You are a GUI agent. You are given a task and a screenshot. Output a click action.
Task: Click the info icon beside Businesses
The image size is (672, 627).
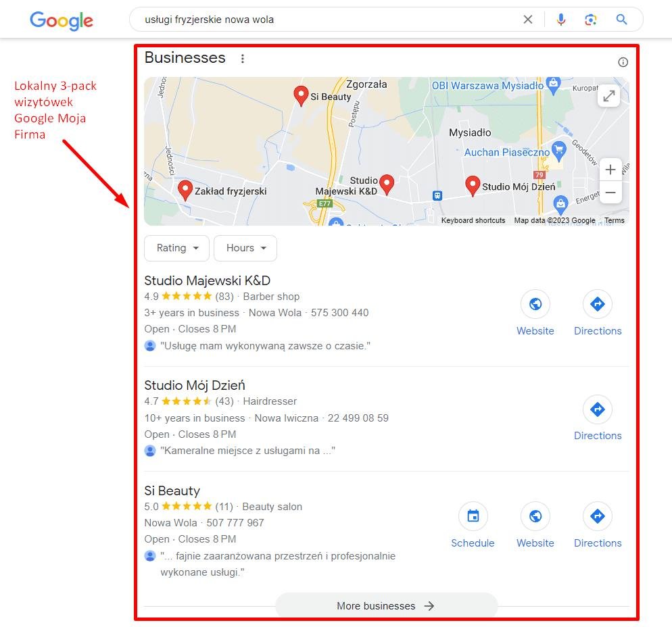623,62
